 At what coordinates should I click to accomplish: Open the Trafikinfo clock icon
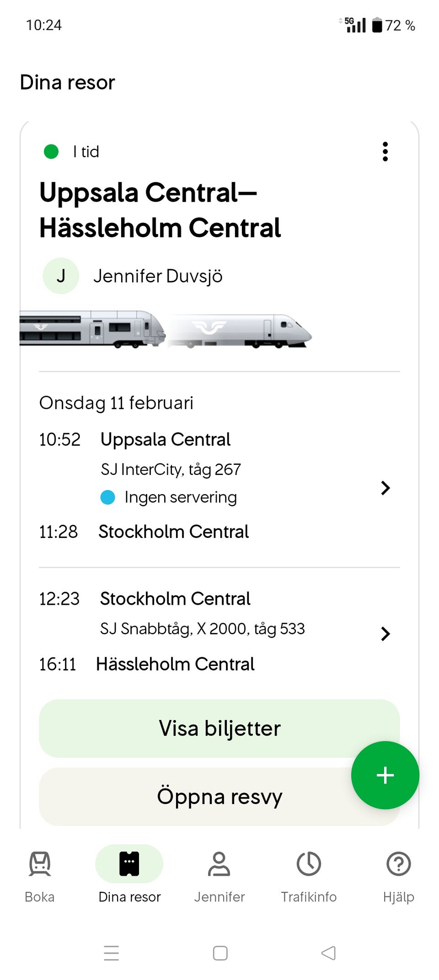tap(309, 863)
